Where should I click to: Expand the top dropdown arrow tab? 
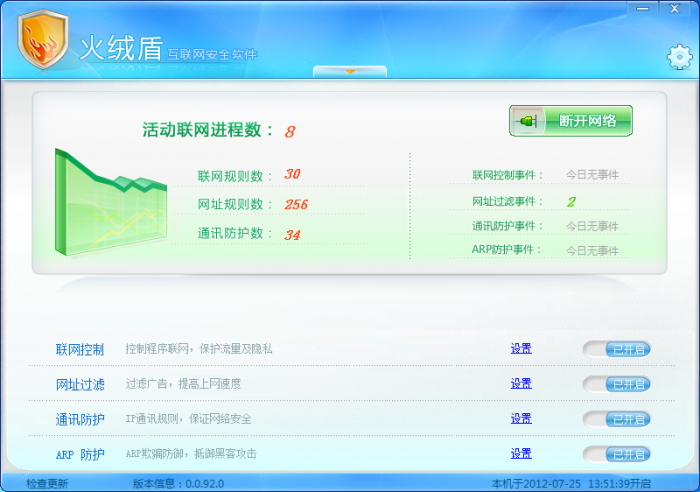coord(350,71)
